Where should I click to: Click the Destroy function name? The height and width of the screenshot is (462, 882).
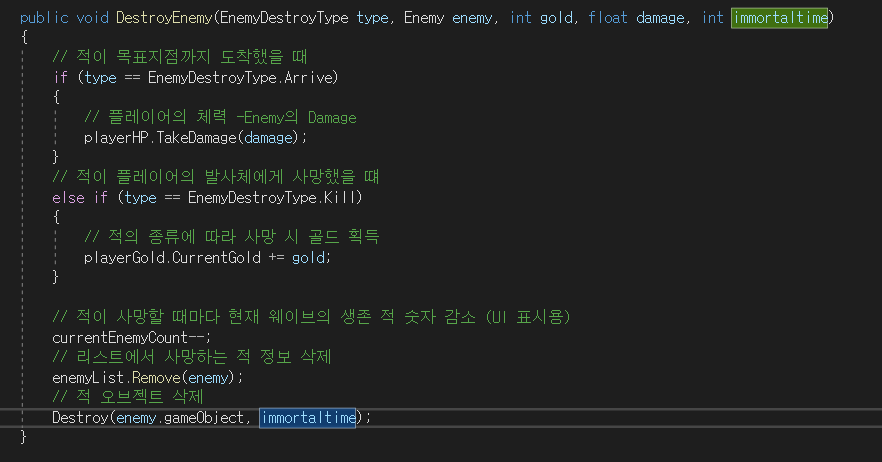click(x=79, y=417)
